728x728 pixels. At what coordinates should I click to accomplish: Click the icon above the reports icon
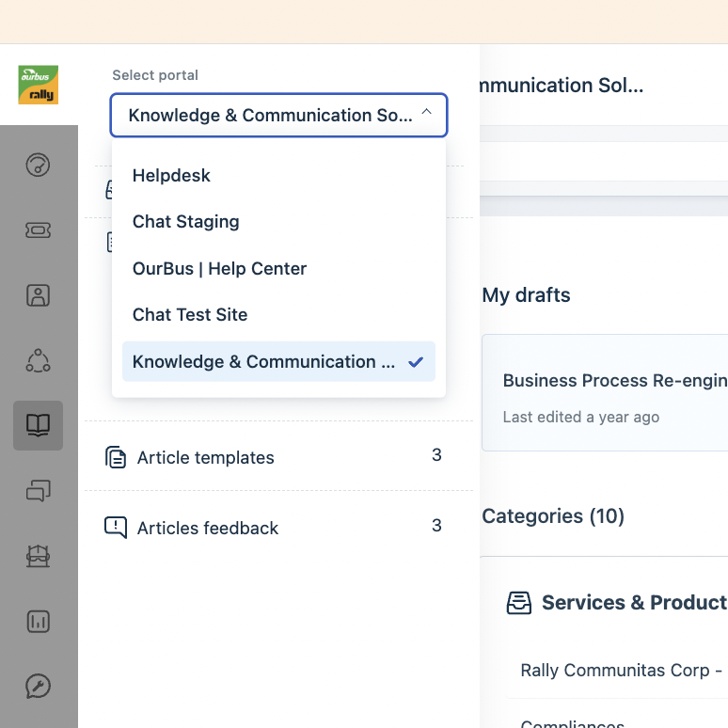(38, 556)
